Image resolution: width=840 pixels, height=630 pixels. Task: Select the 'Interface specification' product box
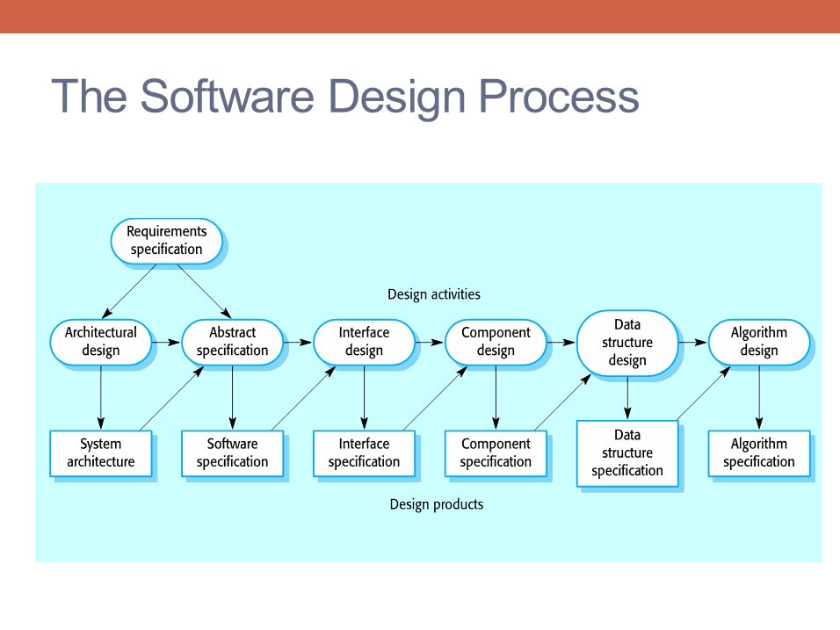pos(365,453)
